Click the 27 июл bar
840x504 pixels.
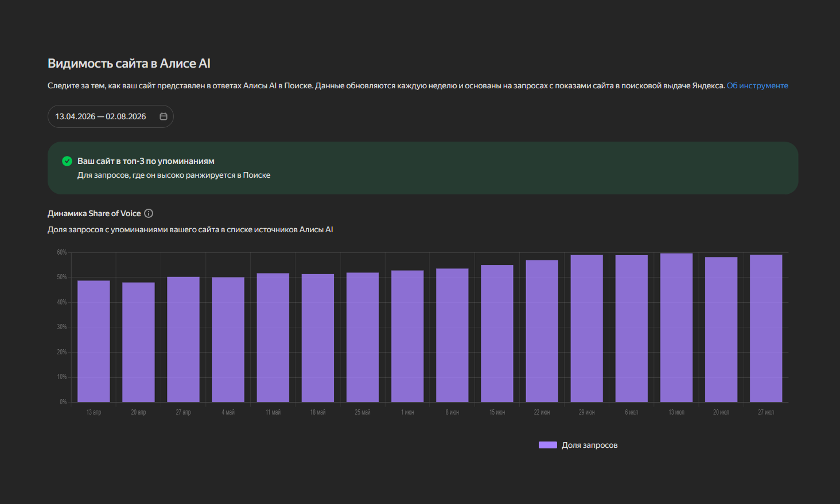(x=766, y=329)
